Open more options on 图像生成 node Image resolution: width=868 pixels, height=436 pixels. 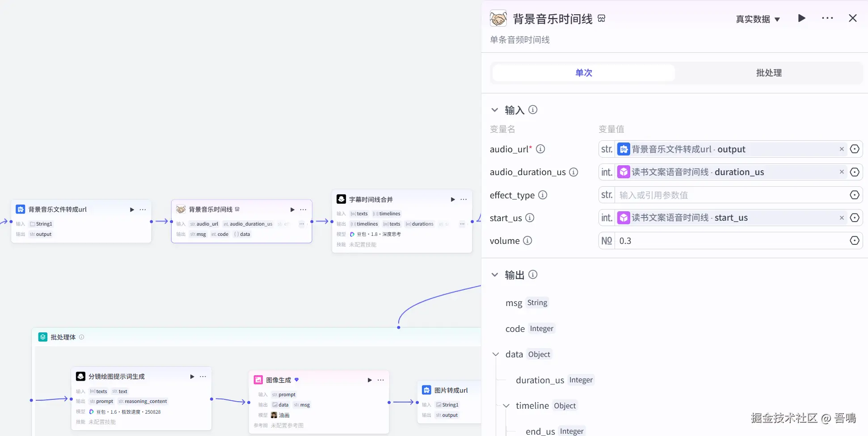click(380, 380)
